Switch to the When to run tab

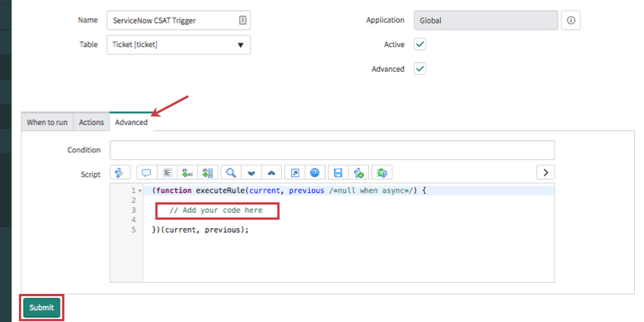click(x=47, y=122)
